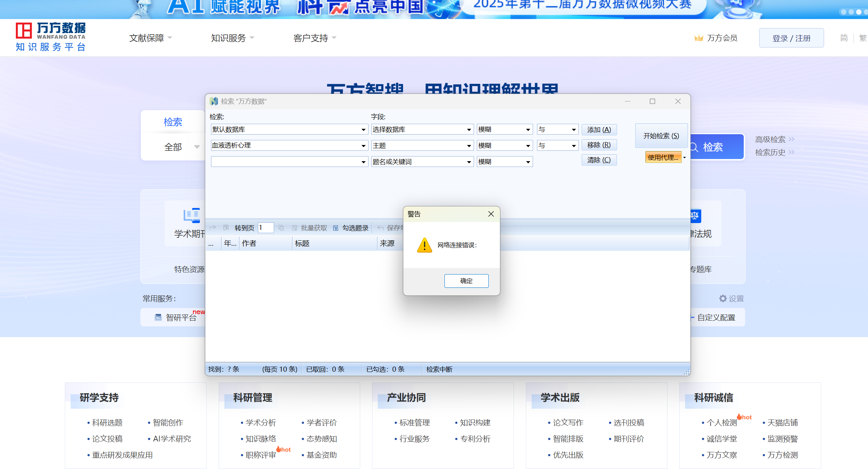Click the page number input box
Image resolution: width=868 pixels, height=476 pixels.
point(266,228)
